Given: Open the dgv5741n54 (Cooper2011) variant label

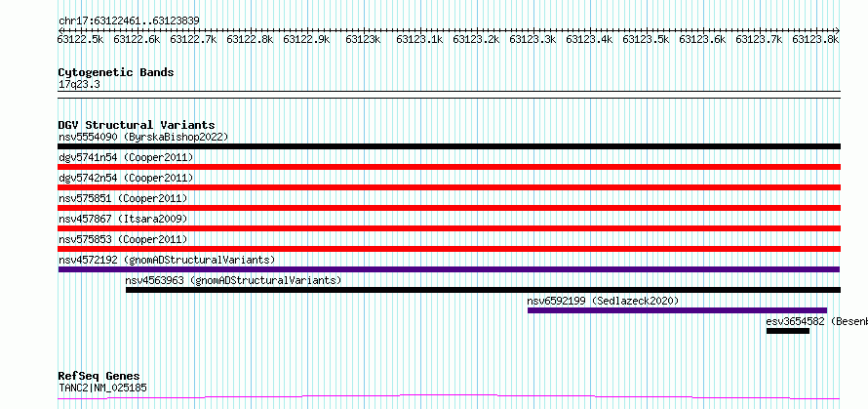Looking at the screenshot, I should click(x=126, y=157).
